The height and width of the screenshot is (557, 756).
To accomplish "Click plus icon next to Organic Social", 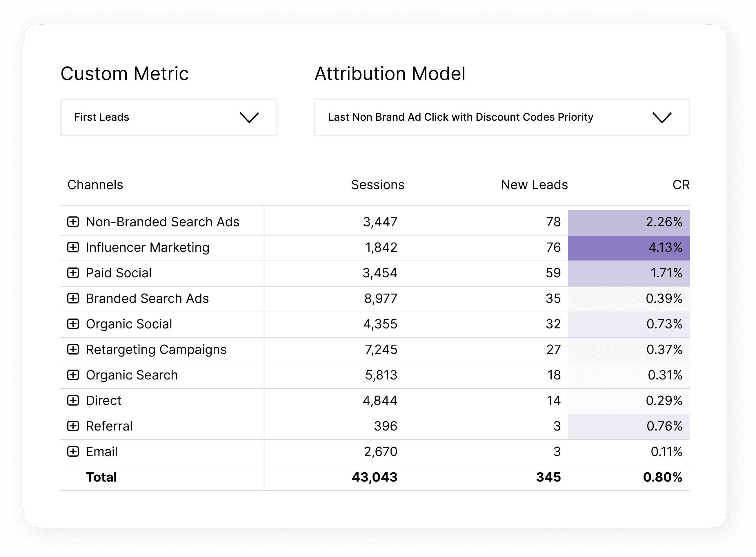I will pos(73,324).
